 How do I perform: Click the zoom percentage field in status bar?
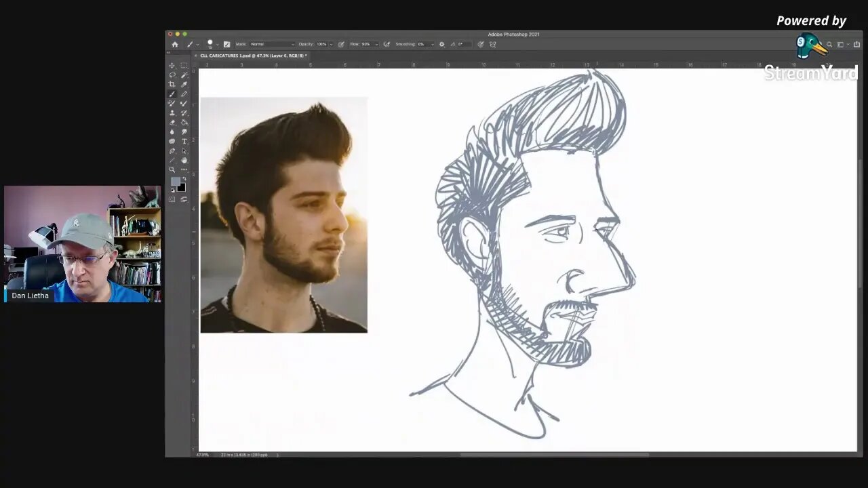pos(202,454)
